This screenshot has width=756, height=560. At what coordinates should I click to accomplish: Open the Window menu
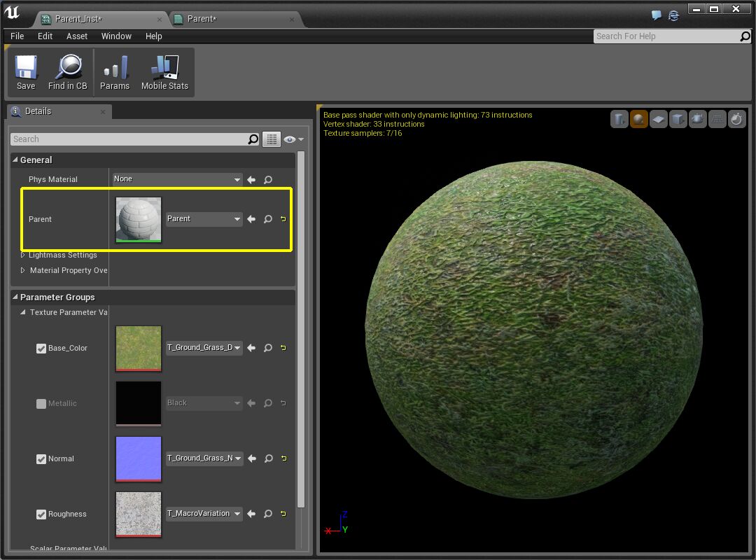click(116, 36)
